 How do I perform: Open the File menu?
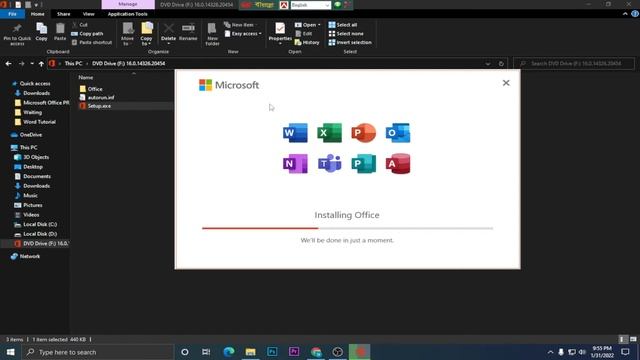tap(12, 14)
